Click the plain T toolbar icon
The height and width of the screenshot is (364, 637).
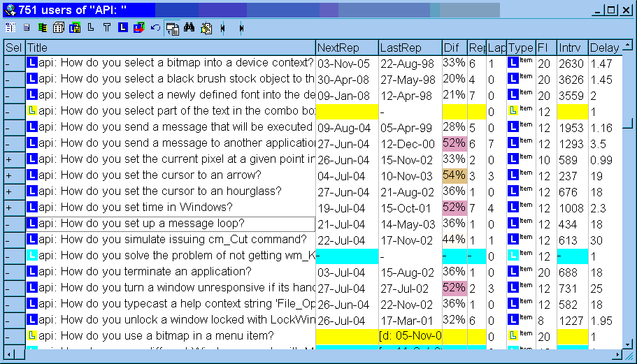point(106,28)
